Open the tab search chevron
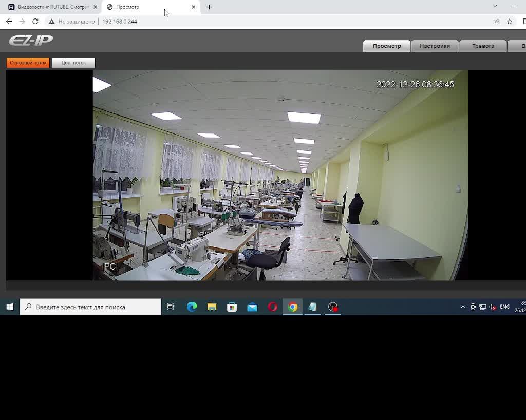This screenshot has height=420, width=526. (495, 6)
